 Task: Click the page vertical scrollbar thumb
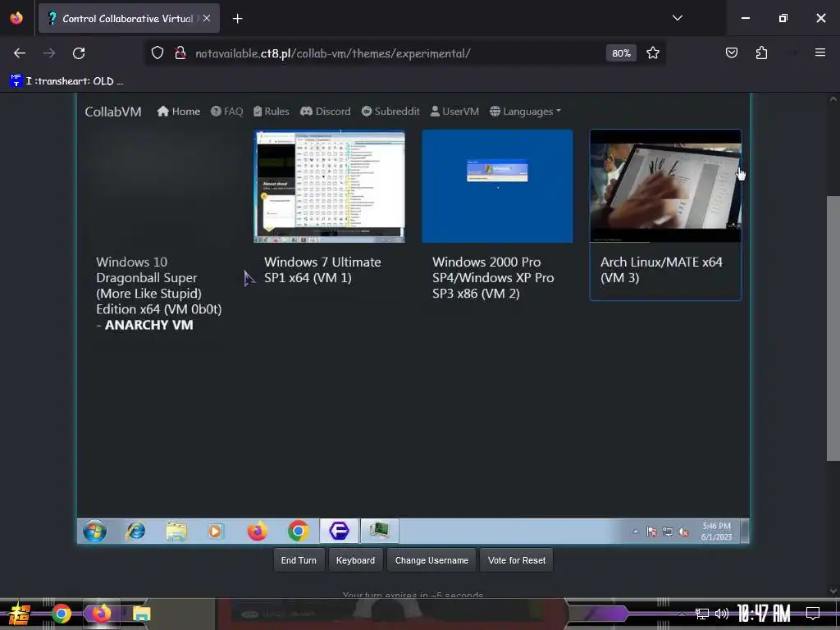click(x=833, y=328)
